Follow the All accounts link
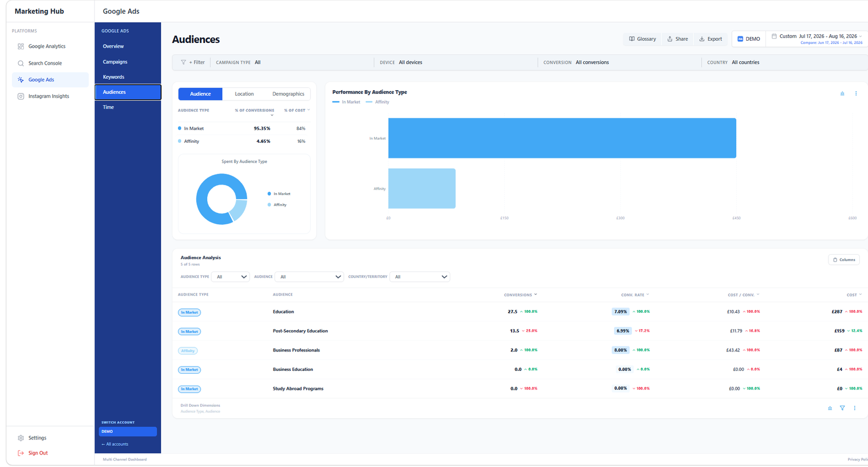 (x=115, y=444)
